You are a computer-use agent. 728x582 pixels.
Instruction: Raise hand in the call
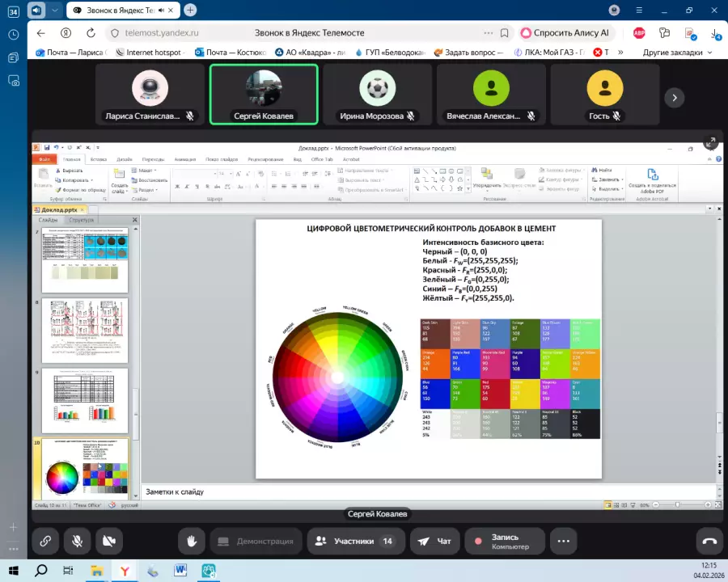(x=192, y=541)
